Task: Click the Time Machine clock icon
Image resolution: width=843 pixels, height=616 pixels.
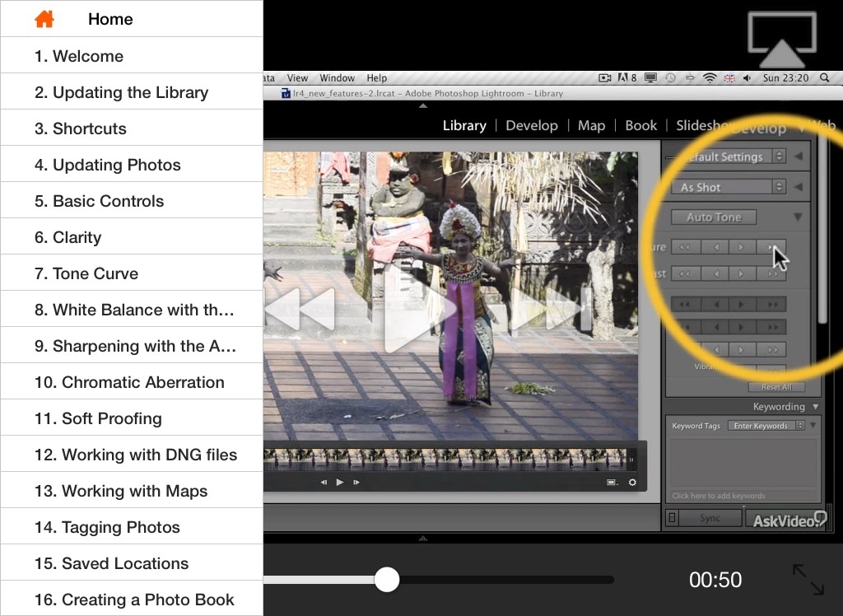Action: 670,78
